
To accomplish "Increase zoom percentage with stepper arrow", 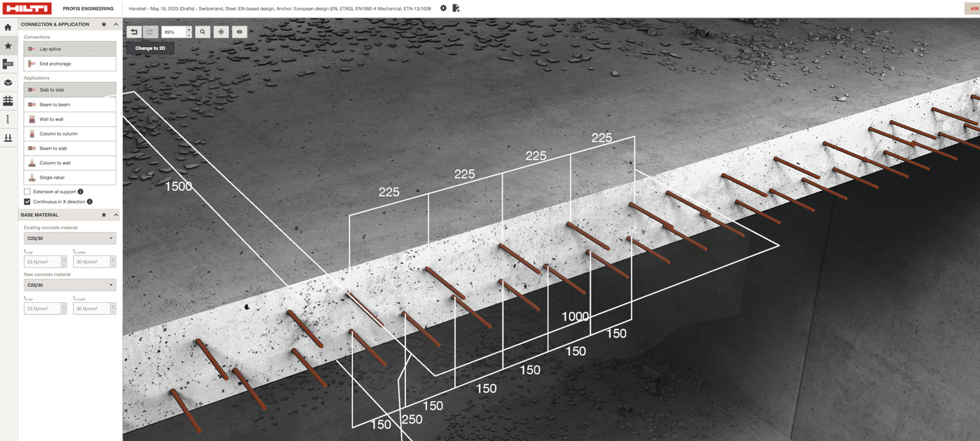I will pyautogui.click(x=189, y=29).
